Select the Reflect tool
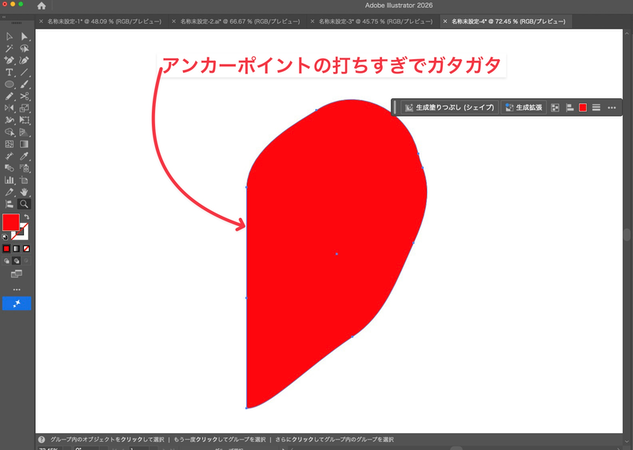The image size is (633, 450). click(x=9, y=108)
